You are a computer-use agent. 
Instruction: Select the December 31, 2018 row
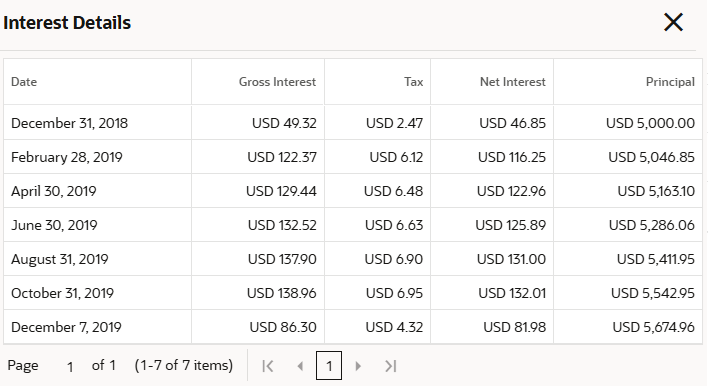[353, 123]
